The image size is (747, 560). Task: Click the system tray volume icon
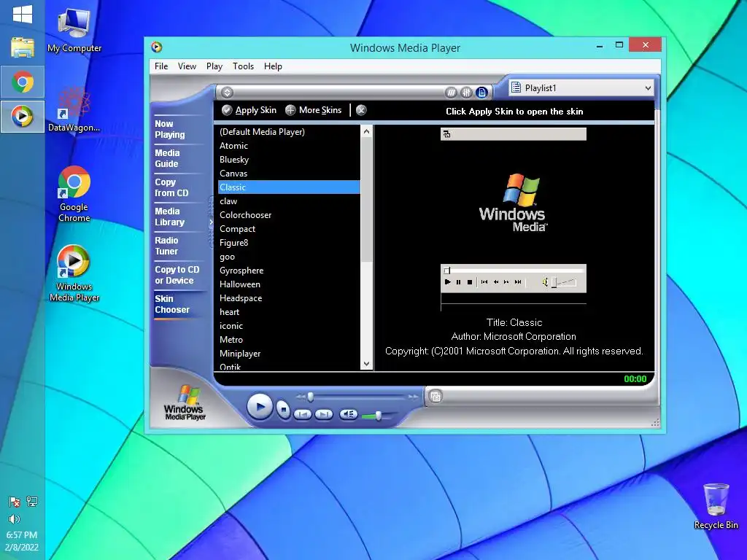tap(15, 518)
